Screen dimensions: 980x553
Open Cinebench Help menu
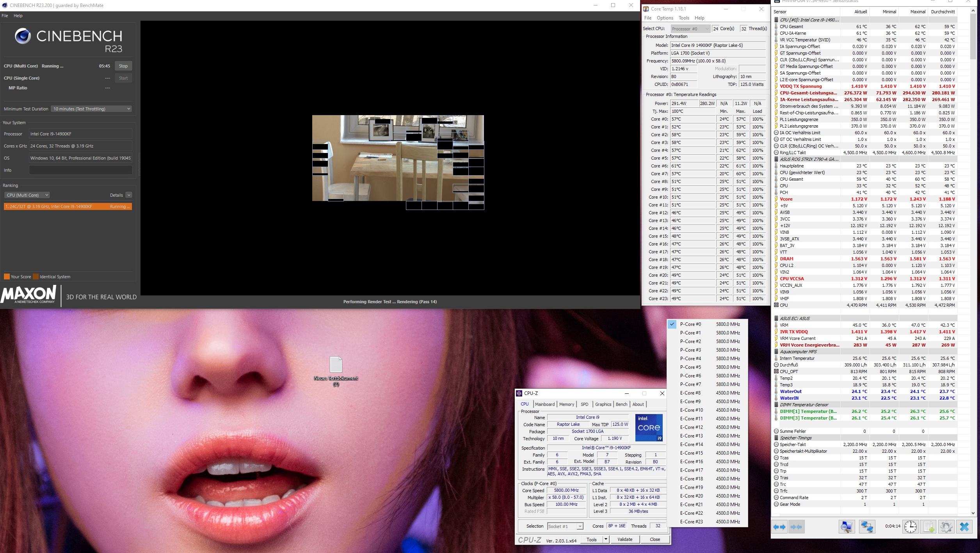tap(18, 16)
